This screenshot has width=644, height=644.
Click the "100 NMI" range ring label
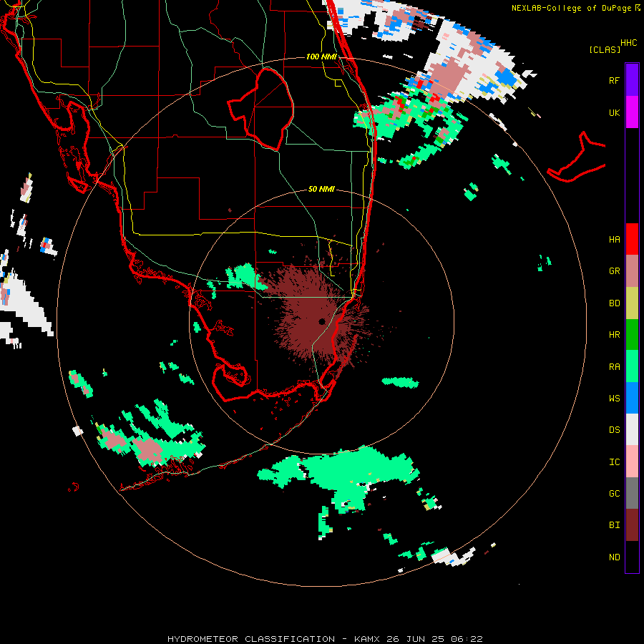click(x=321, y=57)
